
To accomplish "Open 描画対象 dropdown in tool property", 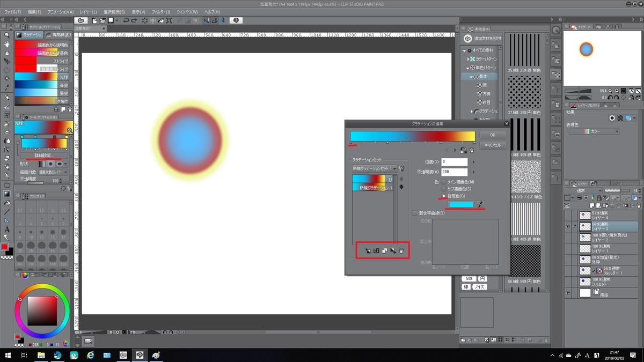I will (x=53, y=172).
